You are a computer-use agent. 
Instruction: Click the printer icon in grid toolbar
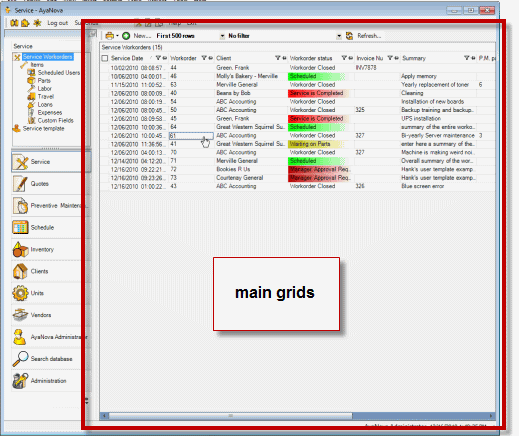point(109,36)
